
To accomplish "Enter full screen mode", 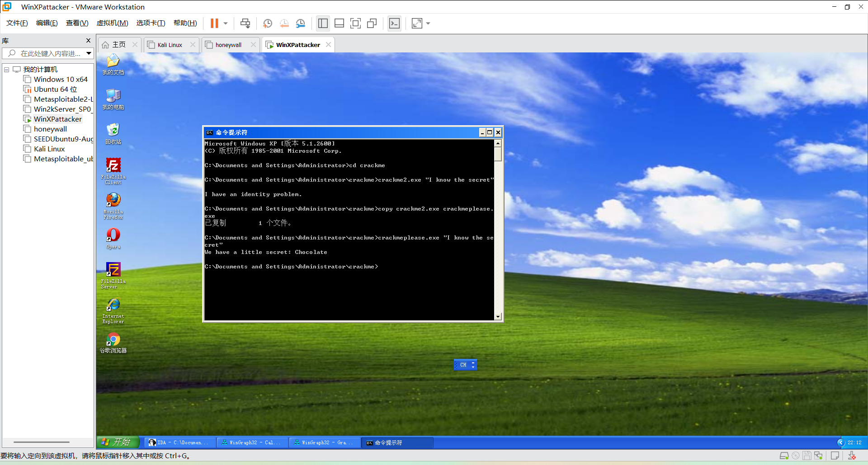I will (x=356, y=23).
